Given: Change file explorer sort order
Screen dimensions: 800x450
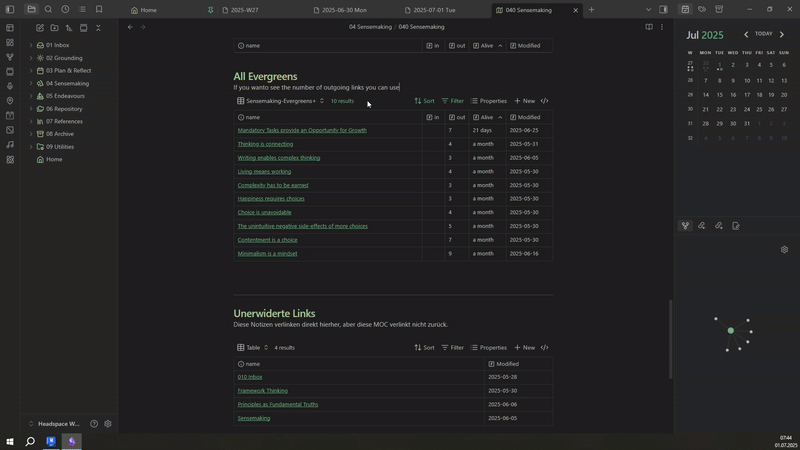Looking at the screenshot, I should [x=69, y=28].
